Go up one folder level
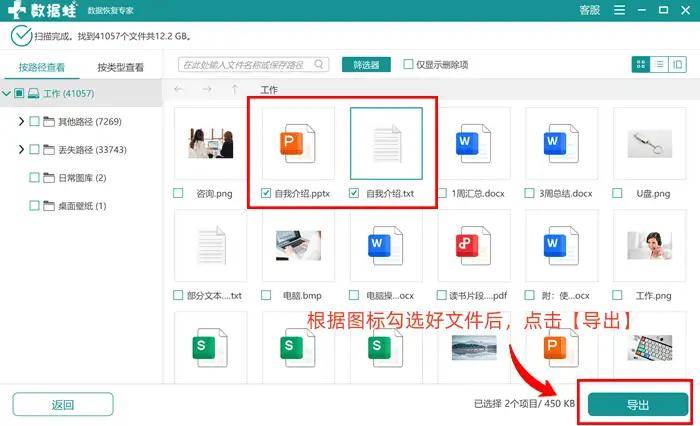This screenshot has height=426, width=700. click(x=235, y=89)
